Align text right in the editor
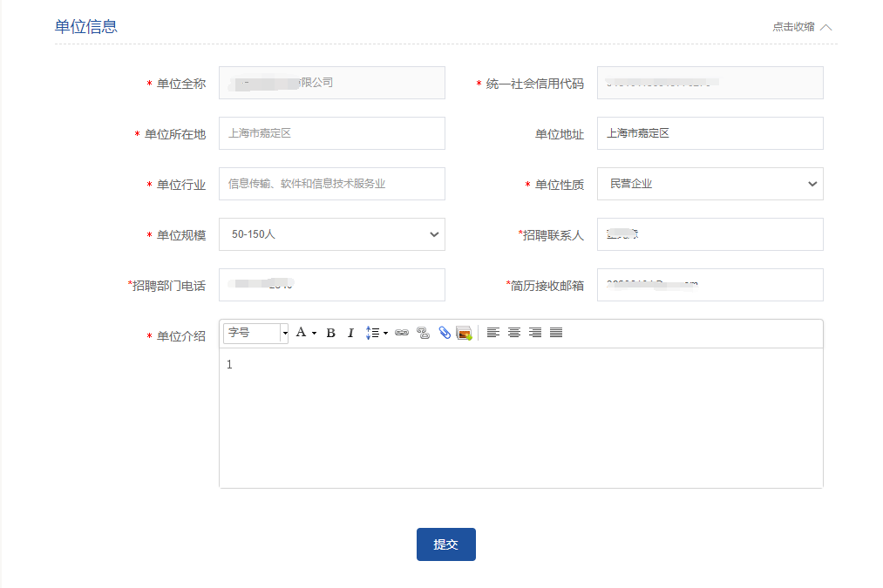883x588 pixels. coord(535,333)
